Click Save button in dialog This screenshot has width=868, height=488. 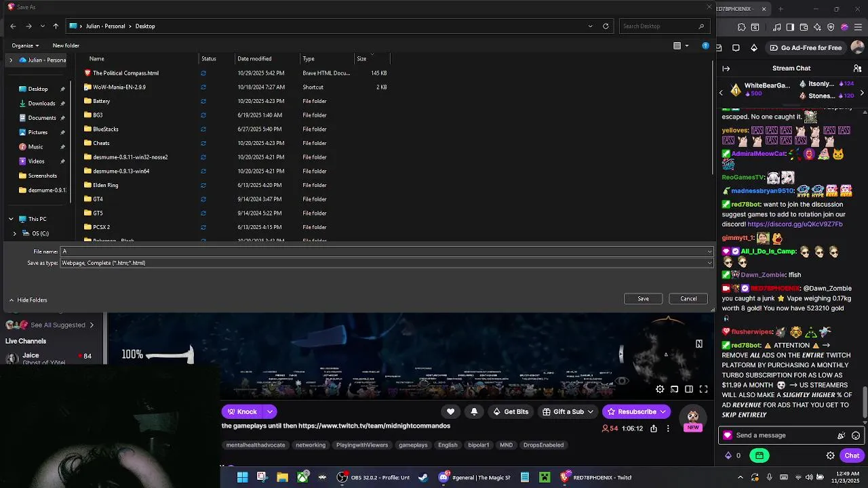tap(643, 299)
